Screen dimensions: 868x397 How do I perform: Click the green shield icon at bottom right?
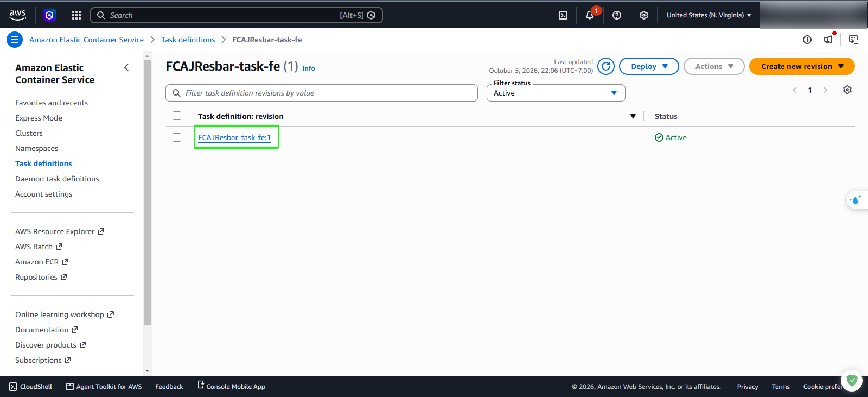[852, 381]
